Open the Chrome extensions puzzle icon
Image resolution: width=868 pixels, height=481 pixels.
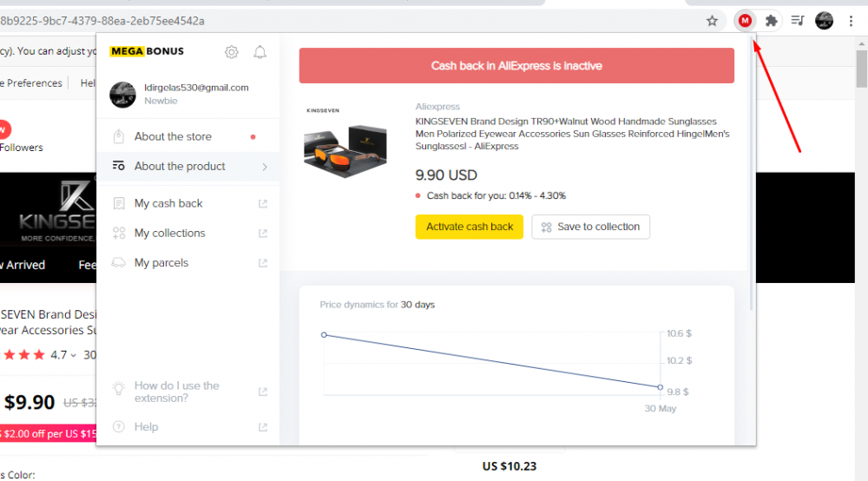(x=771, y=21)
